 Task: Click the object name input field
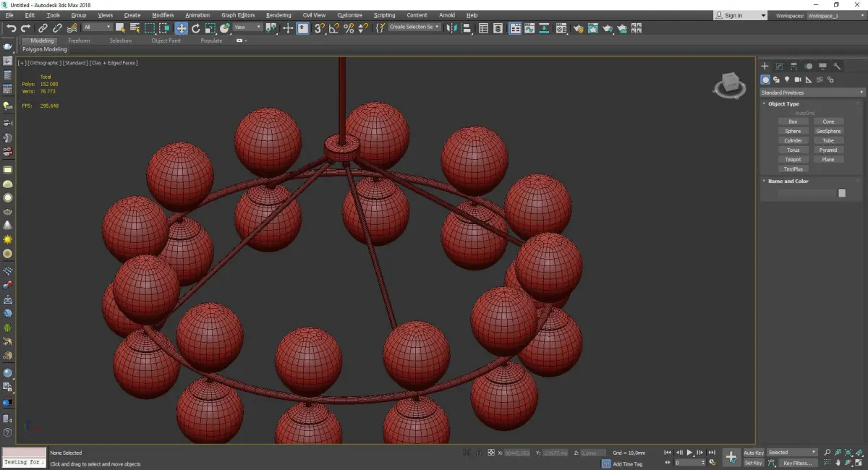(x=806, y=193)
